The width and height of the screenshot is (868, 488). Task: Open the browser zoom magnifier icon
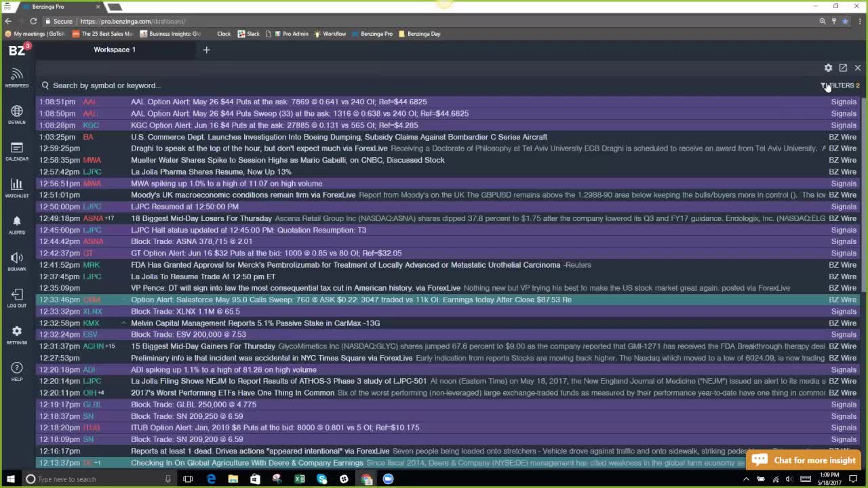tap(823, 21)
